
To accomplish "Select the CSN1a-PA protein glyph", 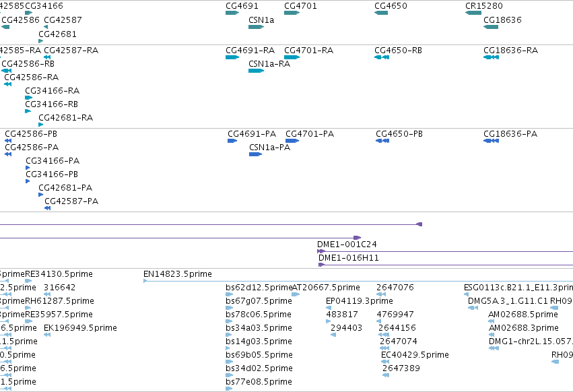I will [255, 154].
